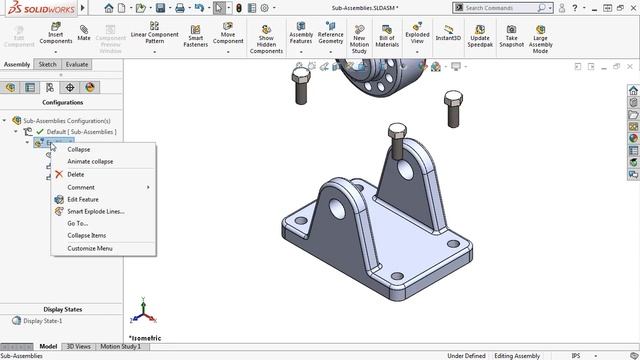This screenshot has height=360, width=640.
Task: Switch to the ConfigurationManager tab icon
Action: (50, 87)
